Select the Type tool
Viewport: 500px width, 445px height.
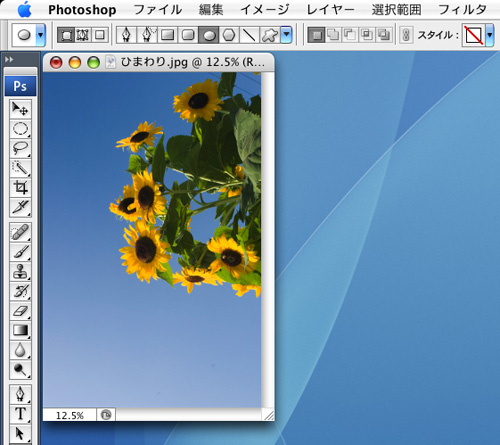20,414
